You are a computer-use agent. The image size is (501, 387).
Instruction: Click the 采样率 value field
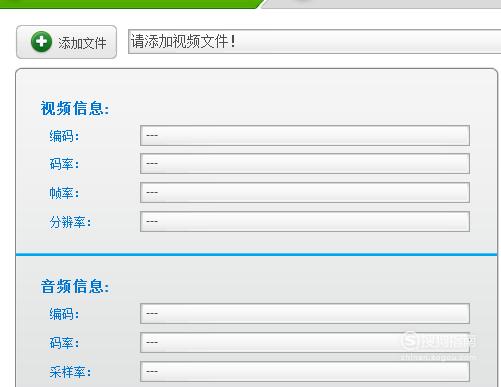tap(305, 371)
